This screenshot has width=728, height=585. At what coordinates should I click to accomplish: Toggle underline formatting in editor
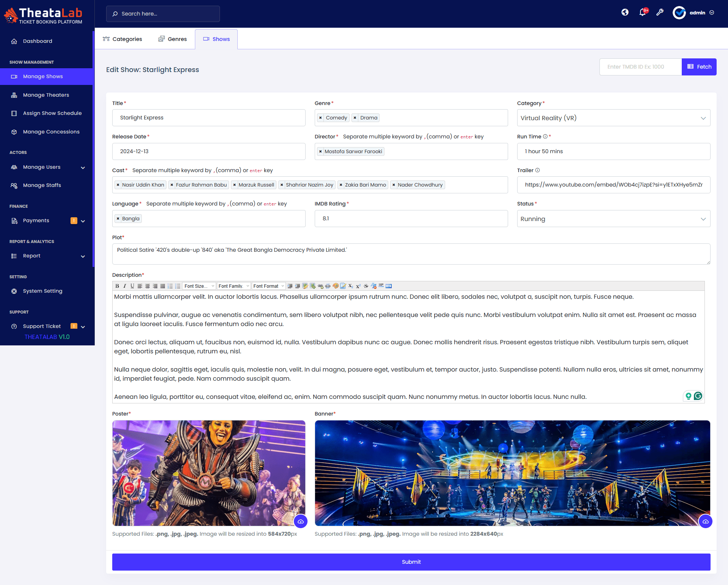(x=132, y=286)
